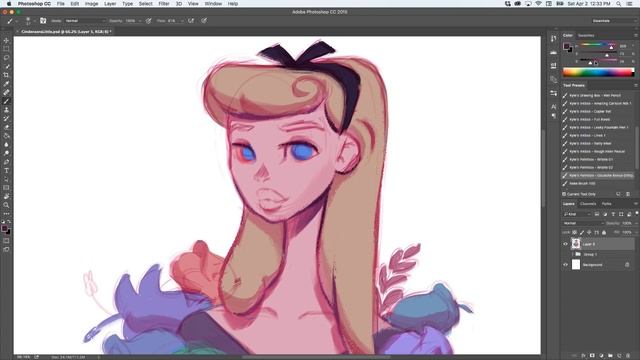Click the Layer 5 thumbnail
The image size is (640, 360).
(576, 244)
